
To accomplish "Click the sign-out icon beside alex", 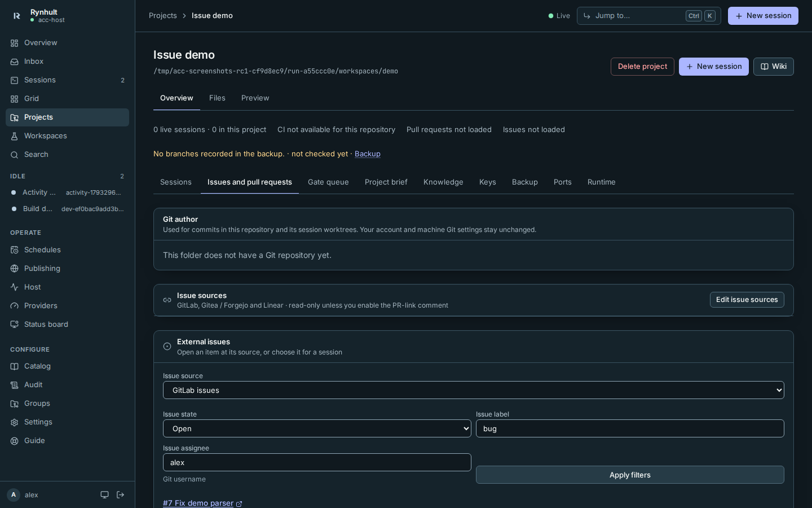I will 120,495.
